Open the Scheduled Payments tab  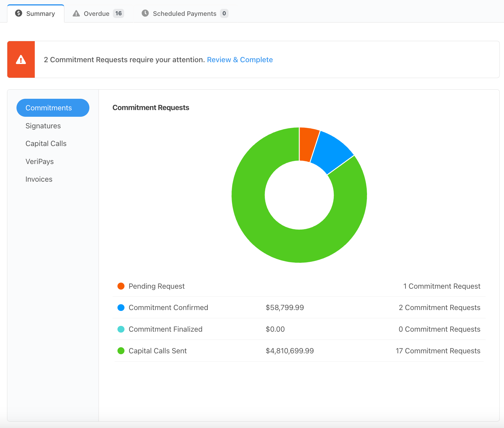point(184,13)
